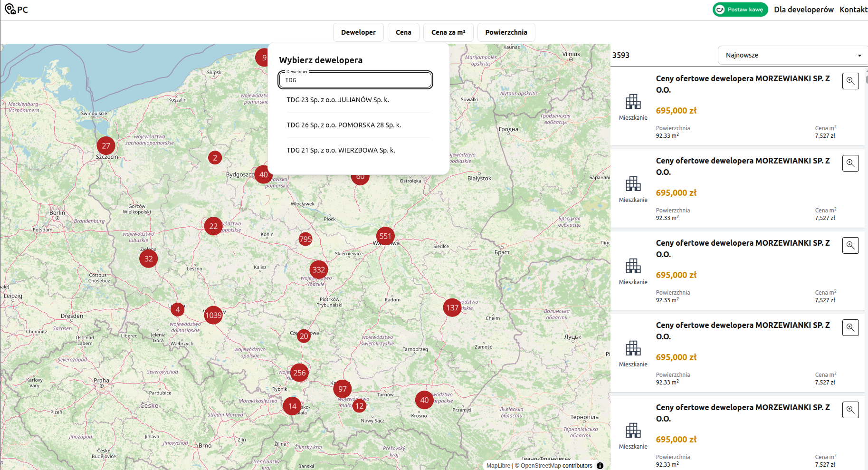This screenshot has height=470, width=868.
Task: Click the 795 map cluster marker
Action: pos(305,240)
